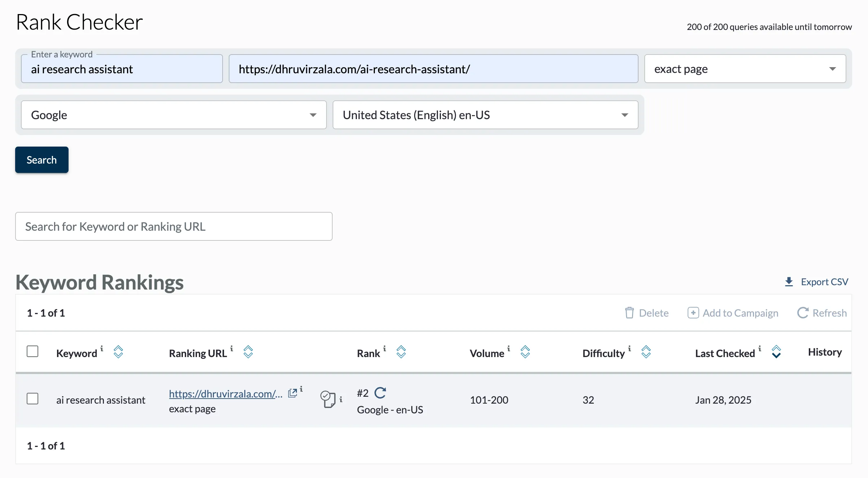868x478 pixels.
Task: Open the United States (English) locale dropdown
Action: coord(485,115)
